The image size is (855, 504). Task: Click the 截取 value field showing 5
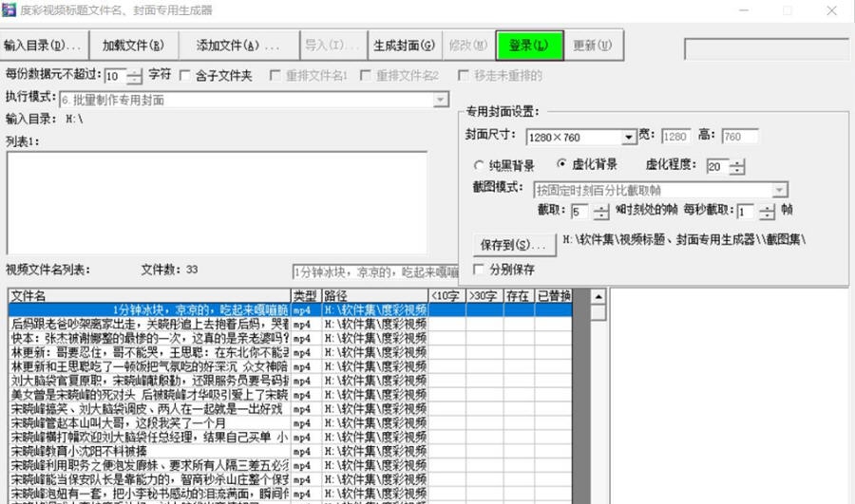581,212
